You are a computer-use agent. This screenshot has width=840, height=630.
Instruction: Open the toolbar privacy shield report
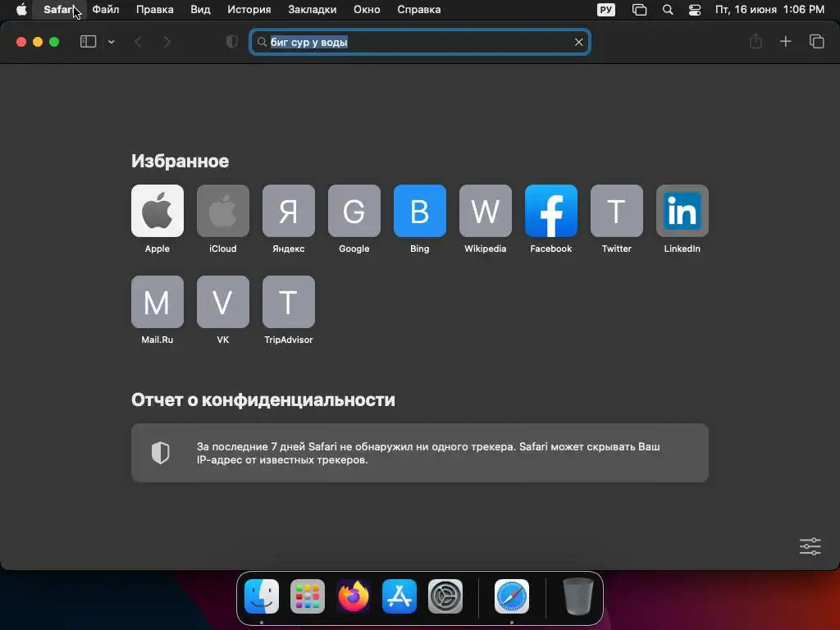[232, 42]
